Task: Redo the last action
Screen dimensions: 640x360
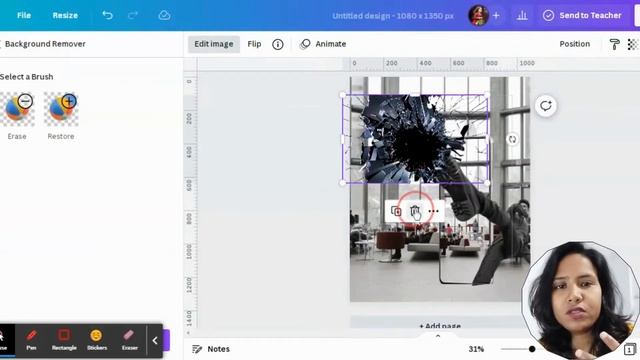Action: [133, 16]
